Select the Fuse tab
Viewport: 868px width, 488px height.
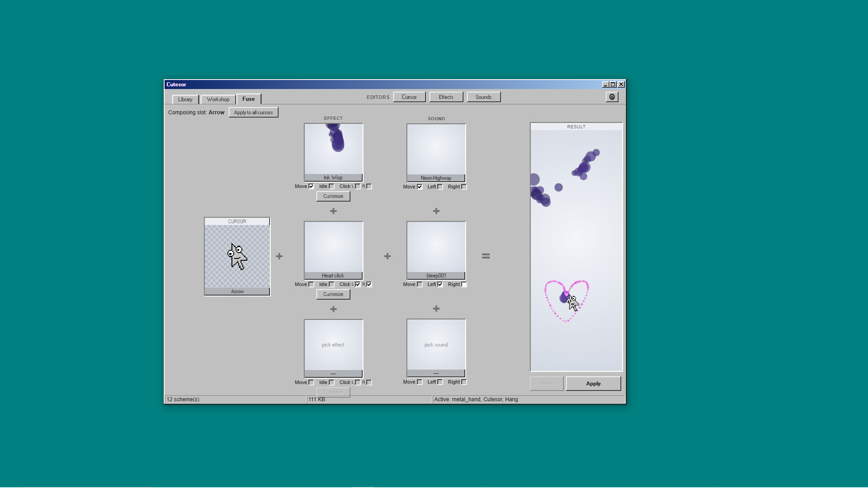tap(249, 99)
